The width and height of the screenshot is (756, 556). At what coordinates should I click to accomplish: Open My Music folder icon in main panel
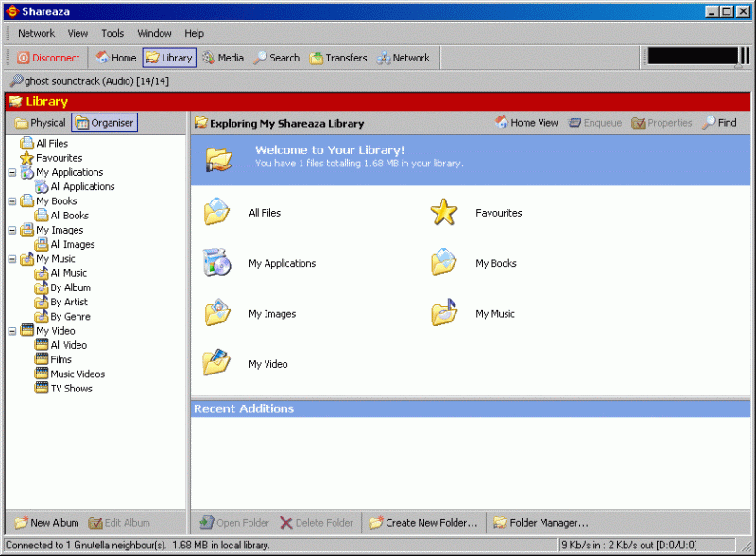tap(444, 313)
